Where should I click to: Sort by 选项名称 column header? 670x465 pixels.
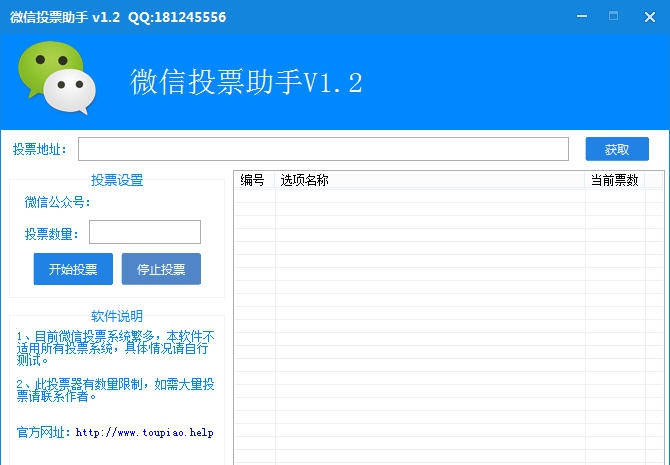pos(430,180)
